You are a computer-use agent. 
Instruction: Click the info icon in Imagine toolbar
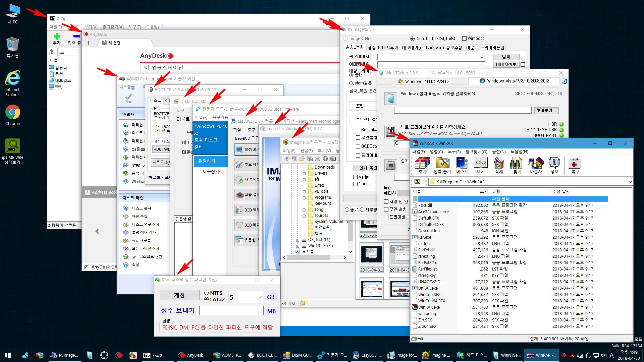click(325, 159)
